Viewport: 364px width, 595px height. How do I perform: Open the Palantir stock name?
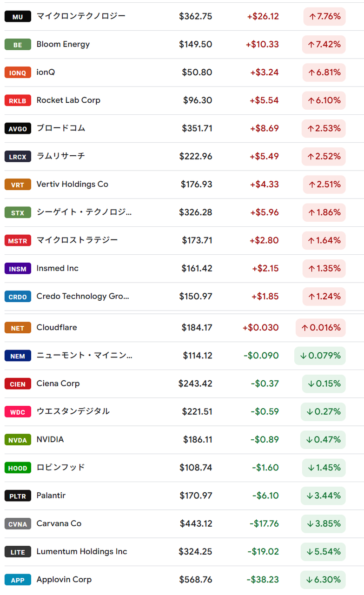51,496
